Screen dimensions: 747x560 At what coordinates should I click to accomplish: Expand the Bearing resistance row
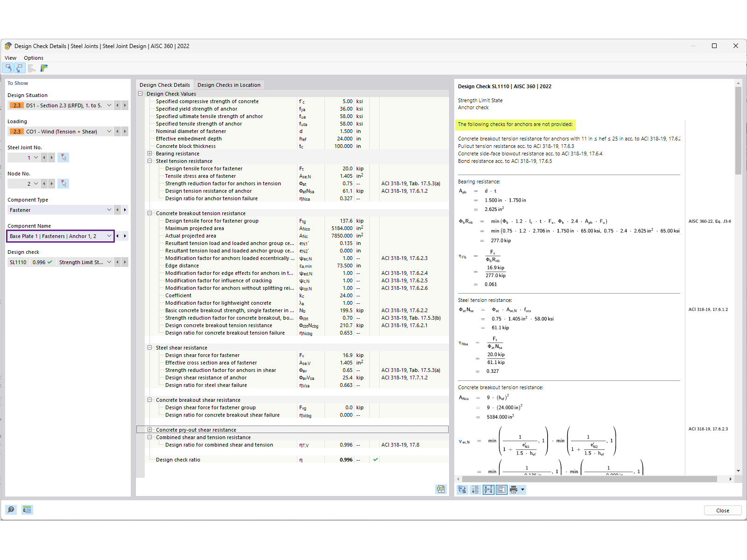149,153
